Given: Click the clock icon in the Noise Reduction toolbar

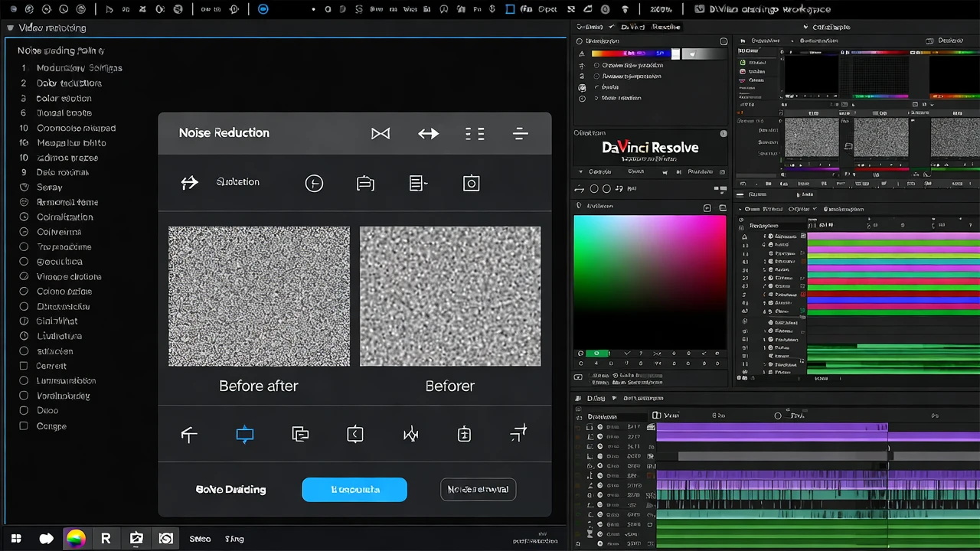Looking at the screenshot, I should click(314, 184).
